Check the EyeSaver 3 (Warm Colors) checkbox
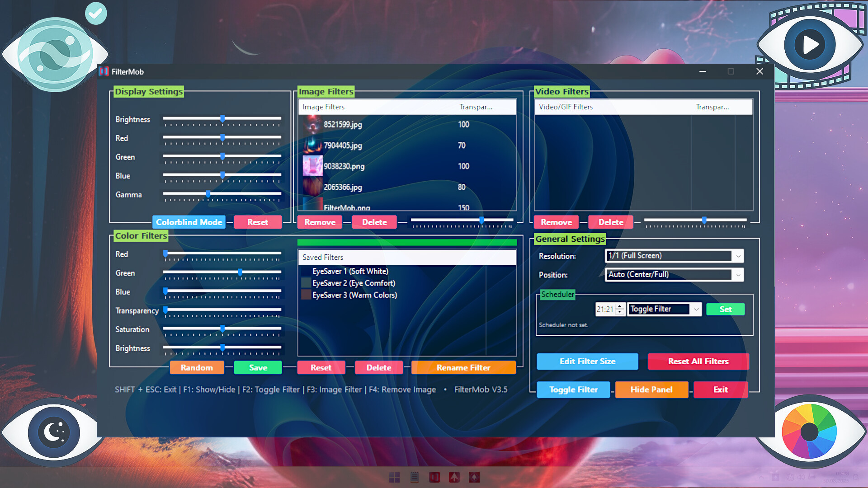The height and width of the screenshot is (488, 868). click(x=307, y=295)
